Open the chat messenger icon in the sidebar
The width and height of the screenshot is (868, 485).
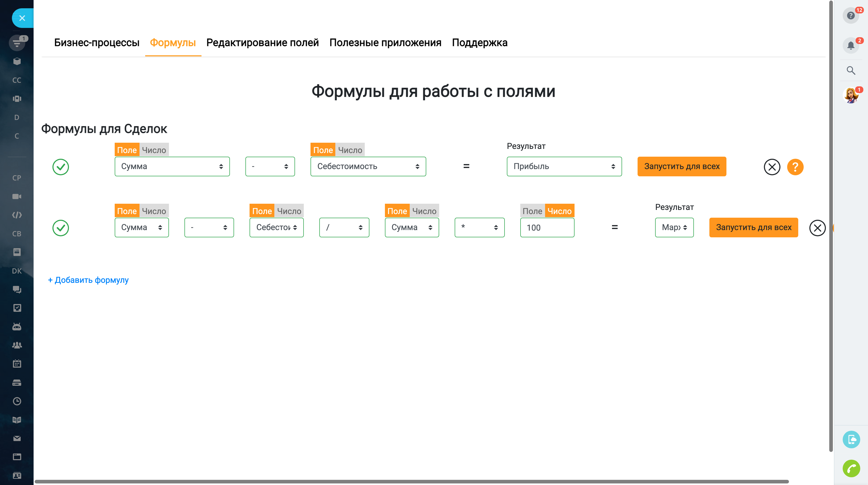pyautogui.click(x=17, y=289)
